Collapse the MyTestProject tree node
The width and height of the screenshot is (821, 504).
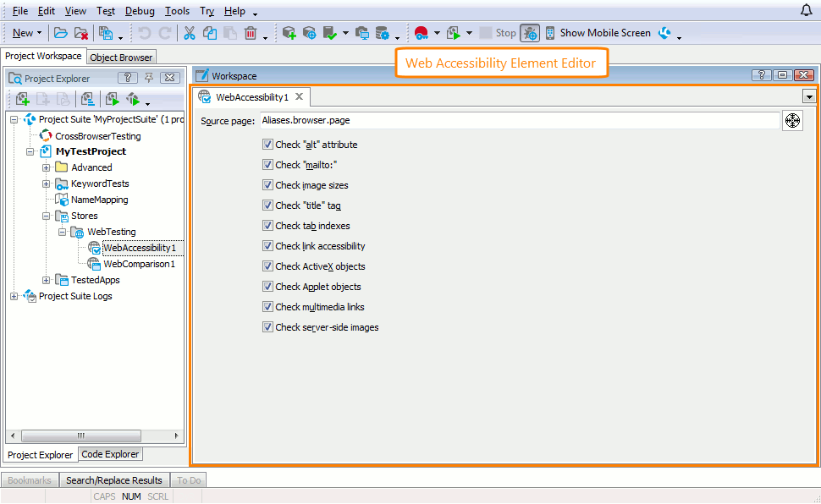(x=30, y=151)
